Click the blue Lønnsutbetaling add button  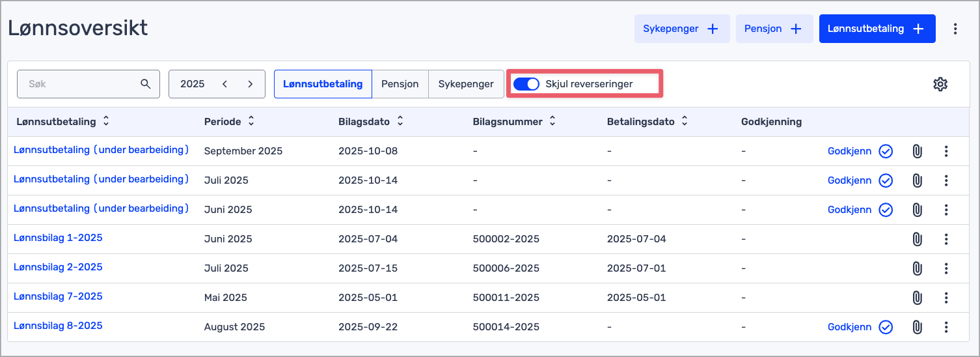click(x=877, y=29)
